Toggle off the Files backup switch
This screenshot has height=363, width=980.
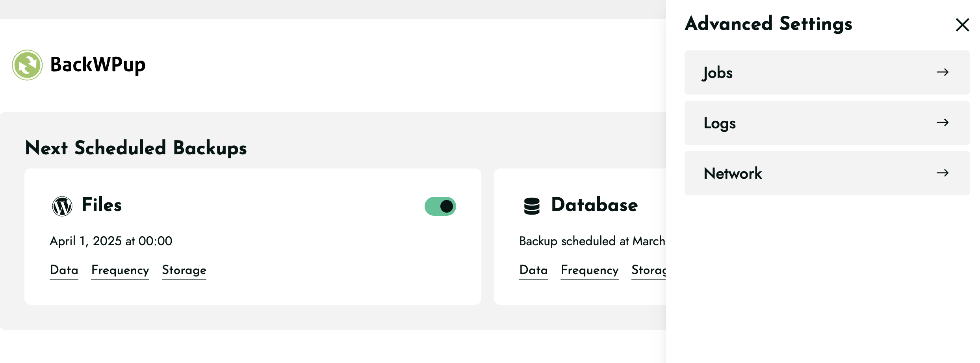[440, 206]
